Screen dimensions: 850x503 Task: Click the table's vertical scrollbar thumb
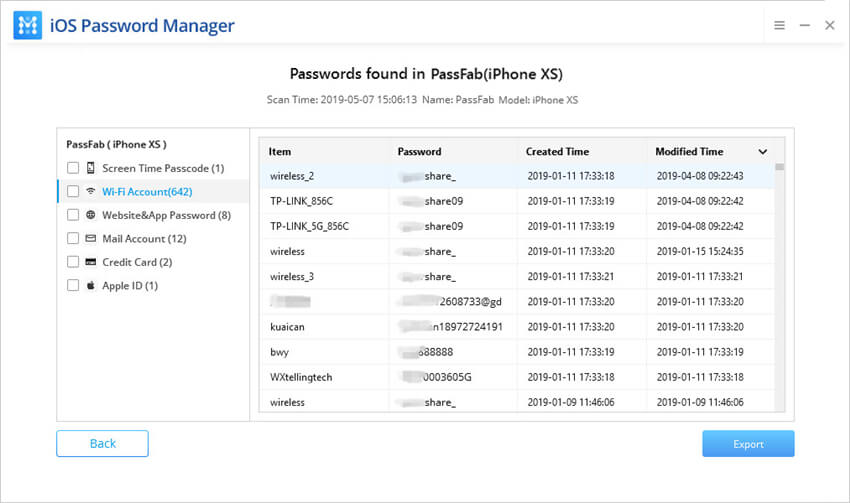(x=780, y=167)
